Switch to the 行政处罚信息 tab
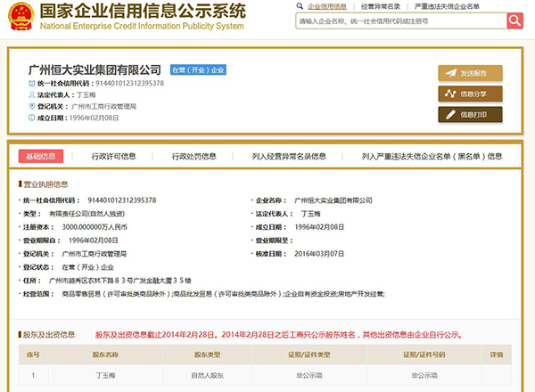The width and height of the screenshot is (535, 392). coord(194,156)
